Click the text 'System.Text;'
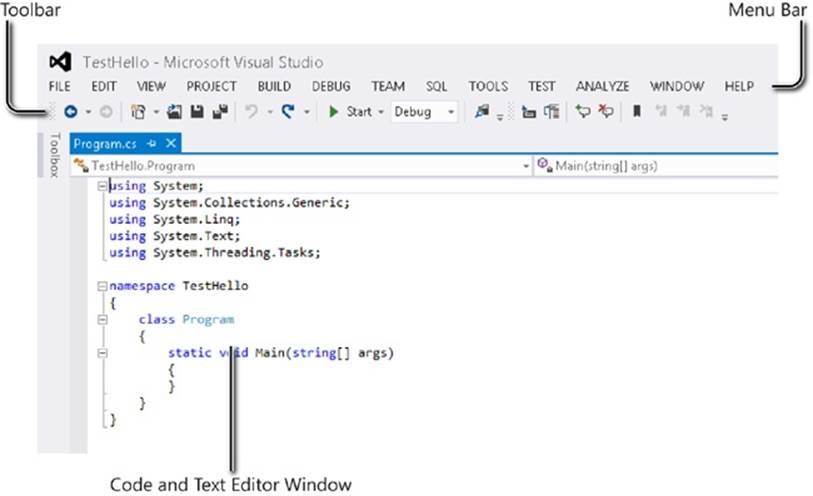The width and height of the screenshot is (813, 496). (197, 236)
